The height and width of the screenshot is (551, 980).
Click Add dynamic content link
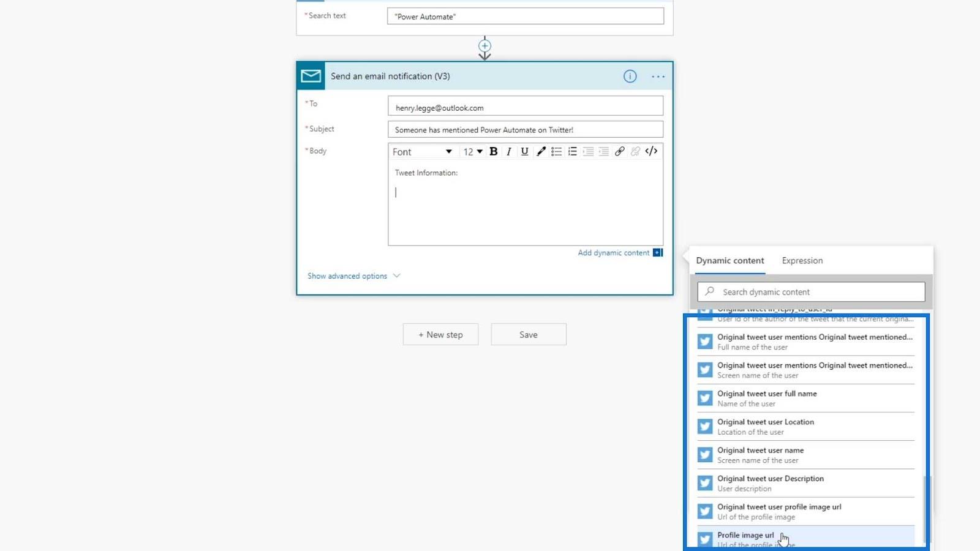[613, 253]
